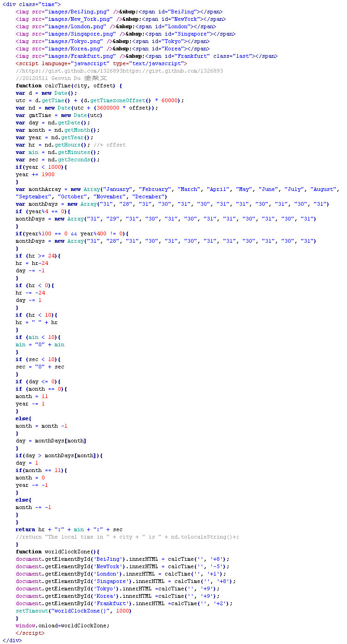Image resolution: width=347 pixels, height=644 pixels.
Task: Click the month = month -1 line
Action: coord(42,426)
